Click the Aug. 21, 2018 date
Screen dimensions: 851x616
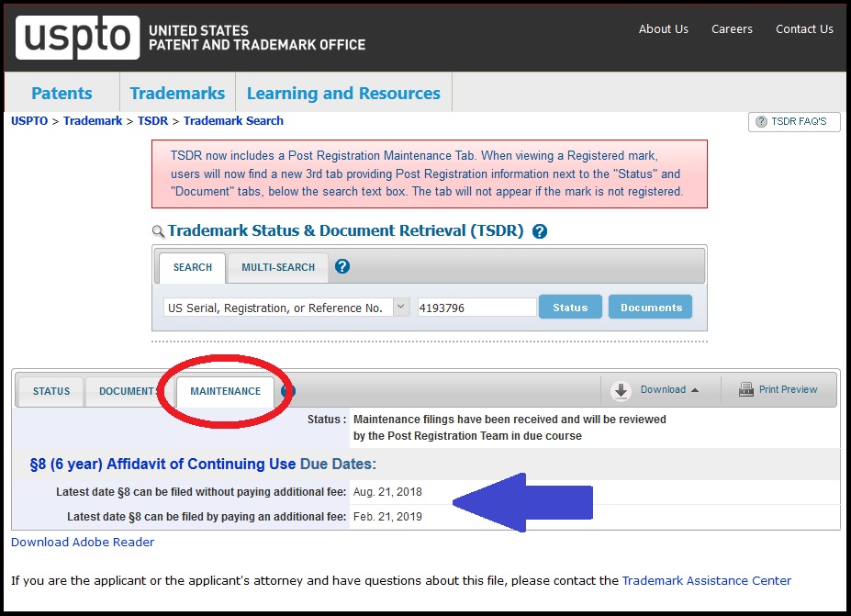click(x=387, y=492)
